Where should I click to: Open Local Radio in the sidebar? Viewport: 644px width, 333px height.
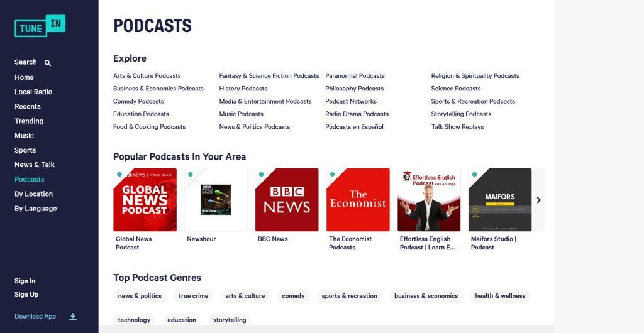click(33, 92)
